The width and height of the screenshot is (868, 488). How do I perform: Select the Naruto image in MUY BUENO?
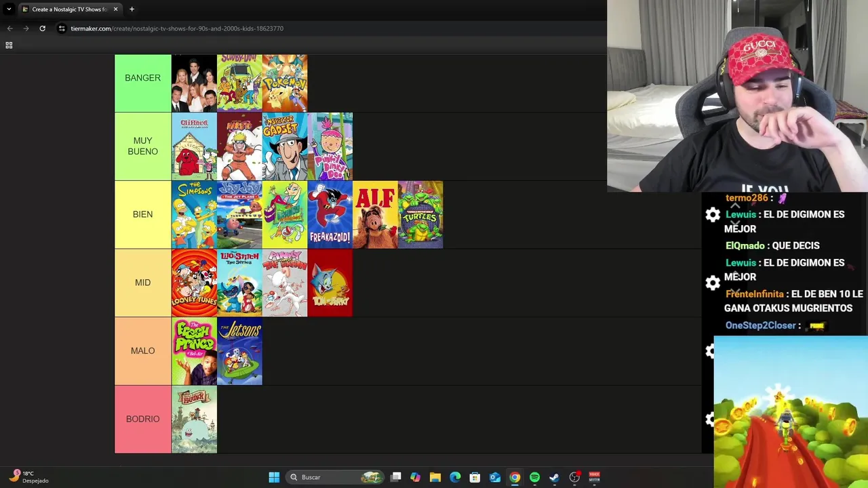[x=239, y=146]
